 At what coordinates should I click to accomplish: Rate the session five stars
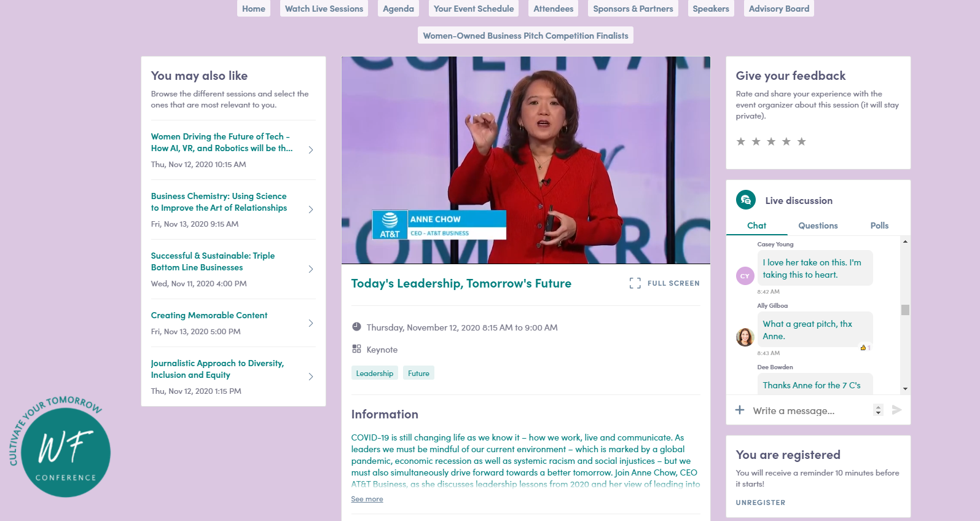(801, 142)
